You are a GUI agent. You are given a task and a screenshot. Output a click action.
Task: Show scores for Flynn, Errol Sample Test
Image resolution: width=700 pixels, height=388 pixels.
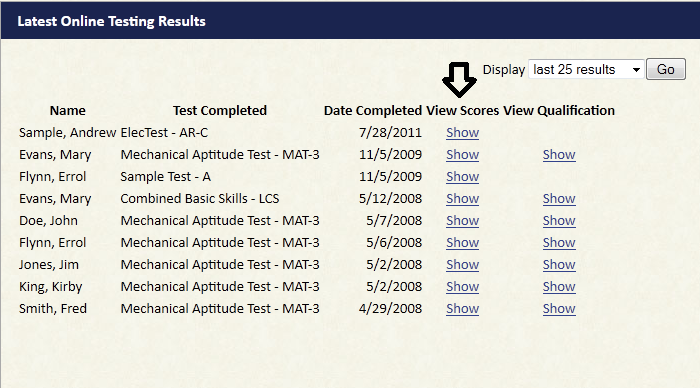(x=462, y=176)
